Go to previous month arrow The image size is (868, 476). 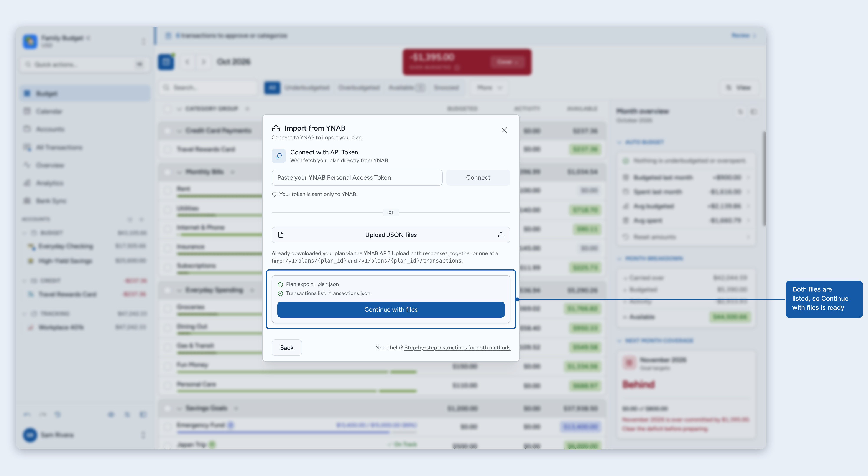tap(187, 62)
